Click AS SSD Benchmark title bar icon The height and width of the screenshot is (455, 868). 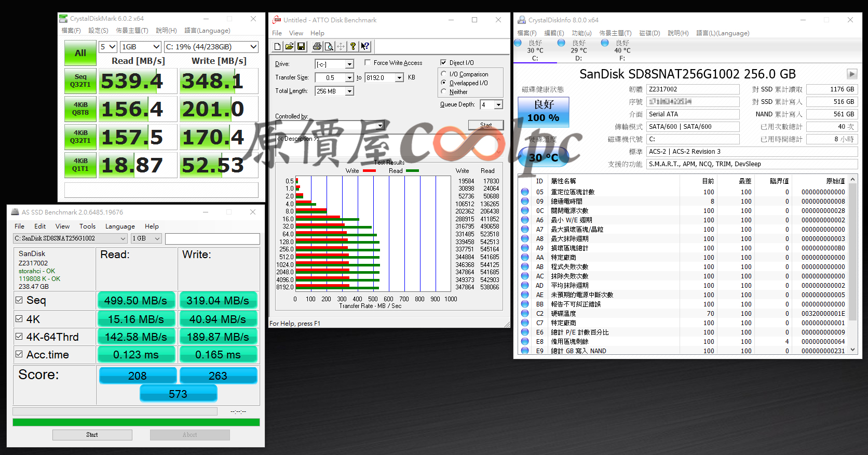point(15,212)
